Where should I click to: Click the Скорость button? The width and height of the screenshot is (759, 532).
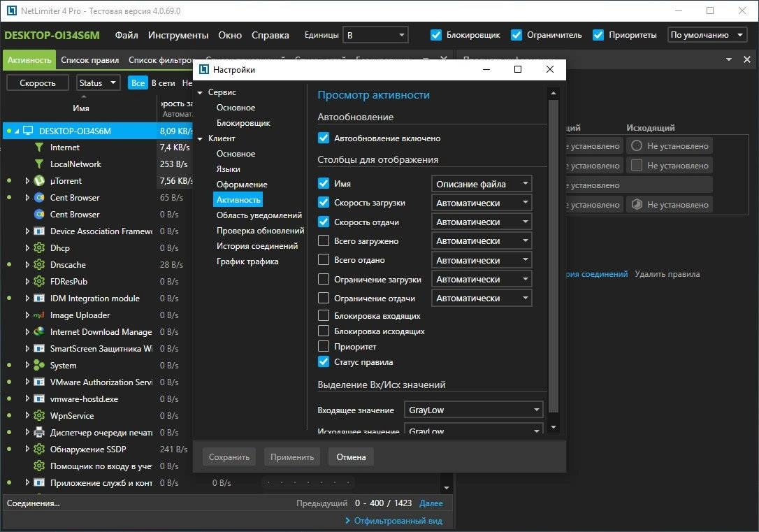click(37, 82)
